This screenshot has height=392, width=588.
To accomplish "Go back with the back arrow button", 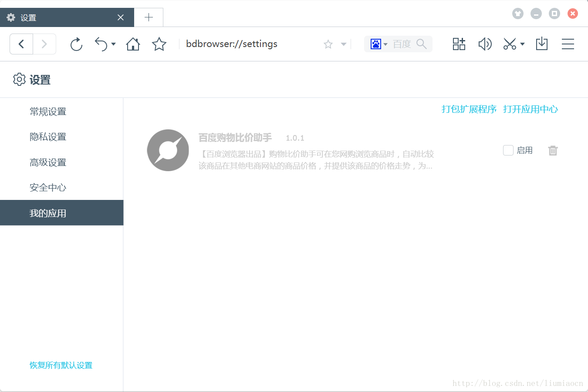I will (x=21, y=44).
